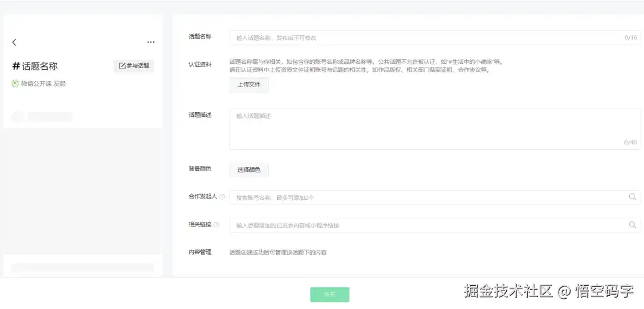Click the 0/16 character counter
Screen dimensions: 644x309
pyautogui.click(x=630, y=38)
